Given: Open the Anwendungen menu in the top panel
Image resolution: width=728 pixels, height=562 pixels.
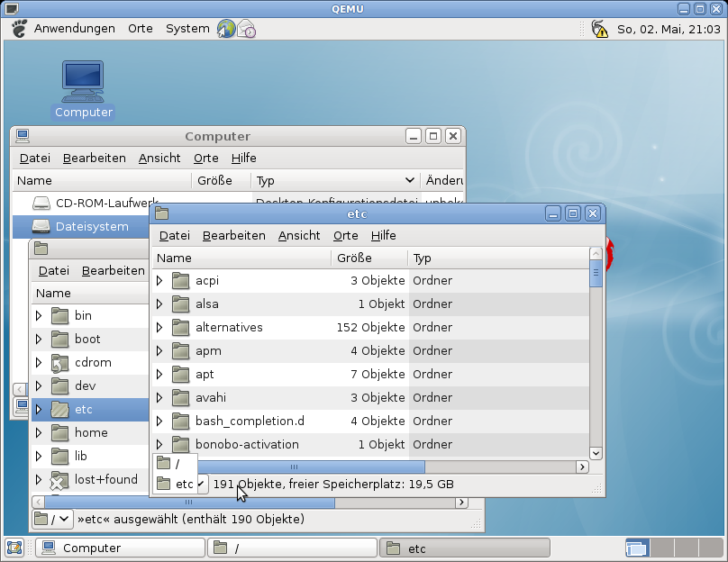Looking at the screenshot, I should 74,29.
